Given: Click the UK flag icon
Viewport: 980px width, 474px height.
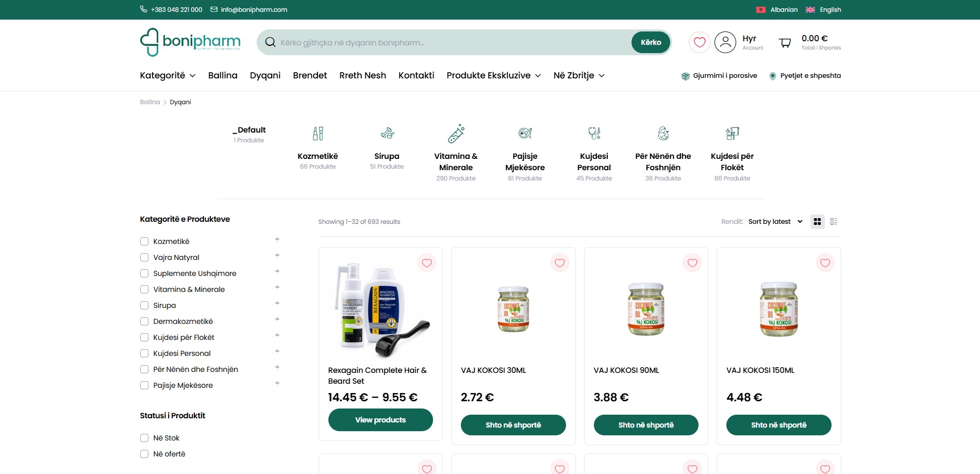Looking at the screenshot, I should pyautogui.click(x=810, y=10).
